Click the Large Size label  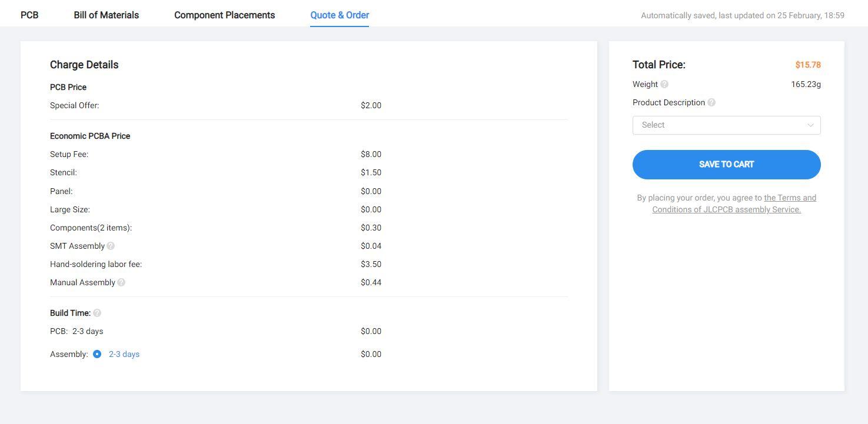[70, 209]
